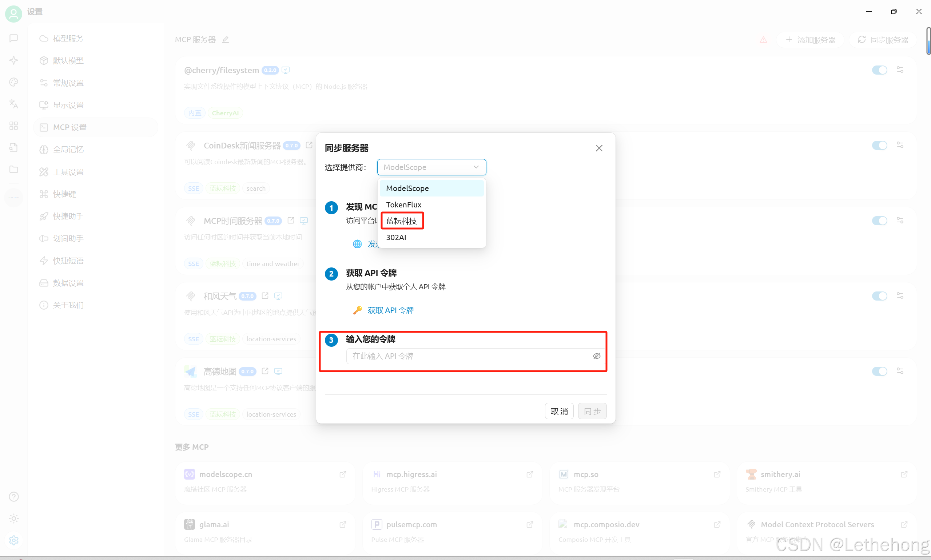Open the chat assistant sidebar icon
The height and width of the screenshot is (560, 931).
tap(13, 38)
